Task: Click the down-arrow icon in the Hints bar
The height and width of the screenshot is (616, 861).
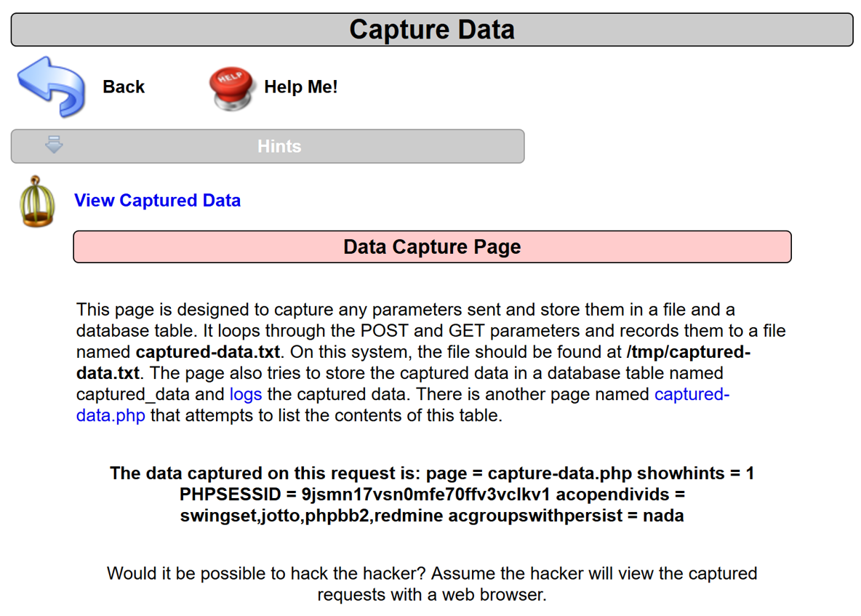Action: click(54, 145)
